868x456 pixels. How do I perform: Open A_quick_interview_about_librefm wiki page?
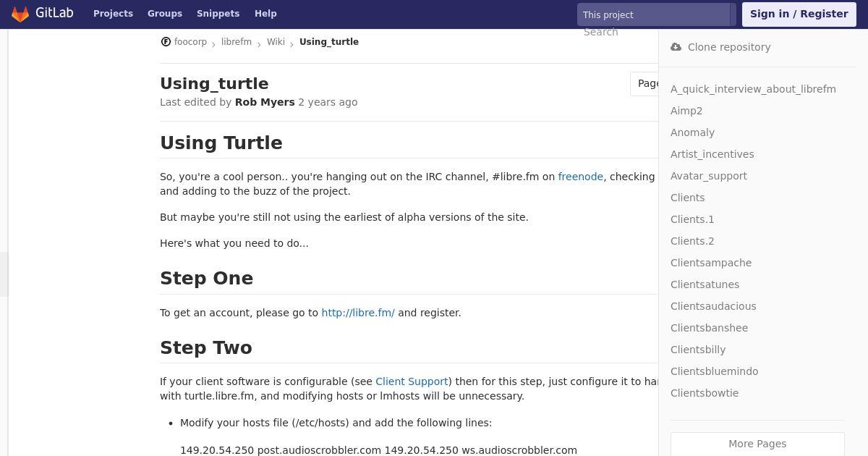pyautogui.click(x=753, y=89)
